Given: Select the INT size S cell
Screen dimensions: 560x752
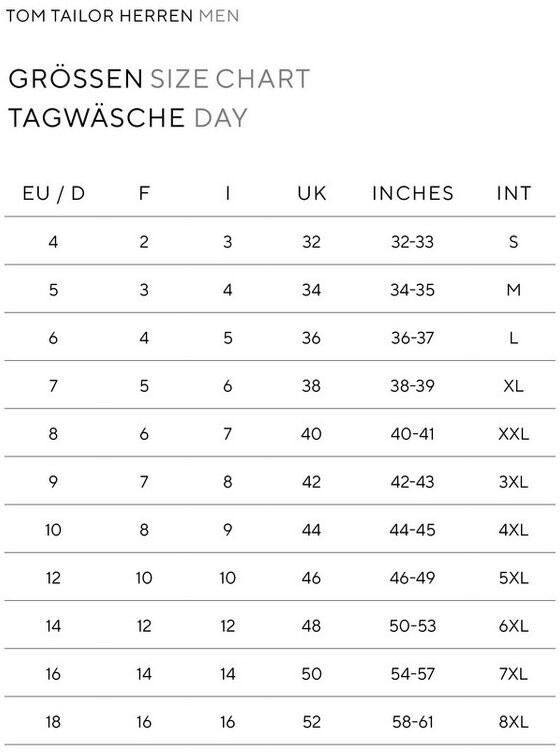Looking at the screenshot, I should (513, 242).
